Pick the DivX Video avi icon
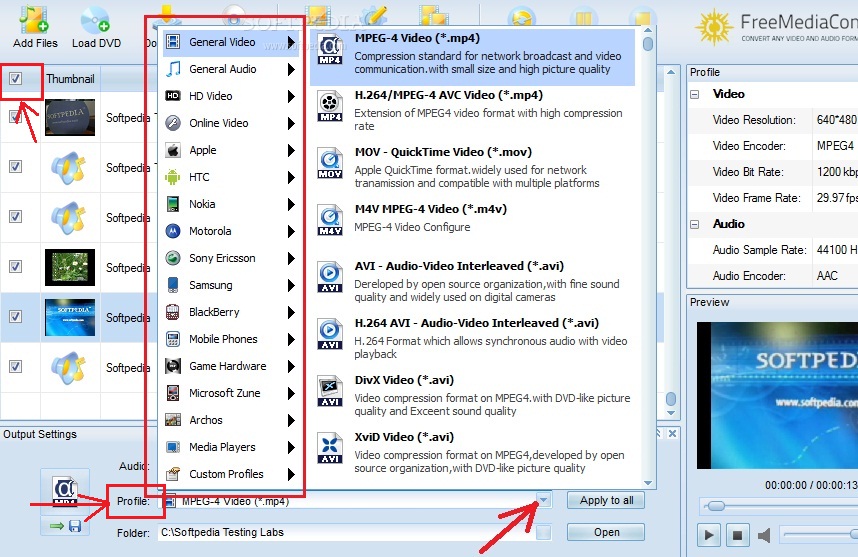Viewport: 858px width, 557px height. (331, 391)
